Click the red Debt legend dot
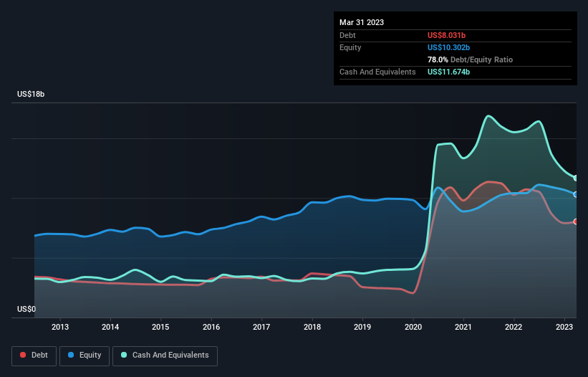The image size is (588, 377). [23, 355]
